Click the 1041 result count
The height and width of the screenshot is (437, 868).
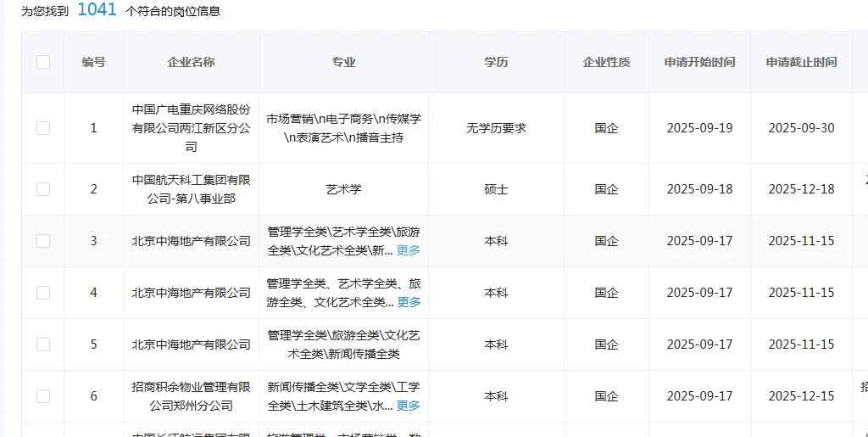97,9
